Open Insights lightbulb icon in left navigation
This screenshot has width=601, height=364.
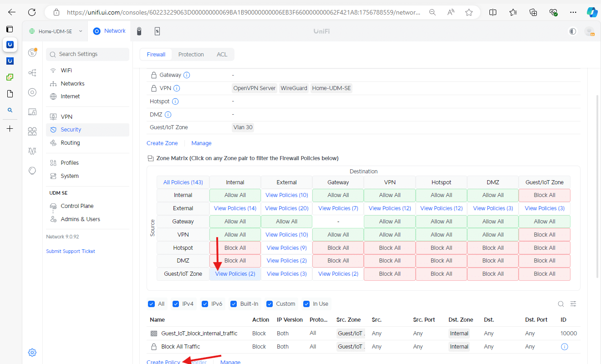[x=32, y=171]
